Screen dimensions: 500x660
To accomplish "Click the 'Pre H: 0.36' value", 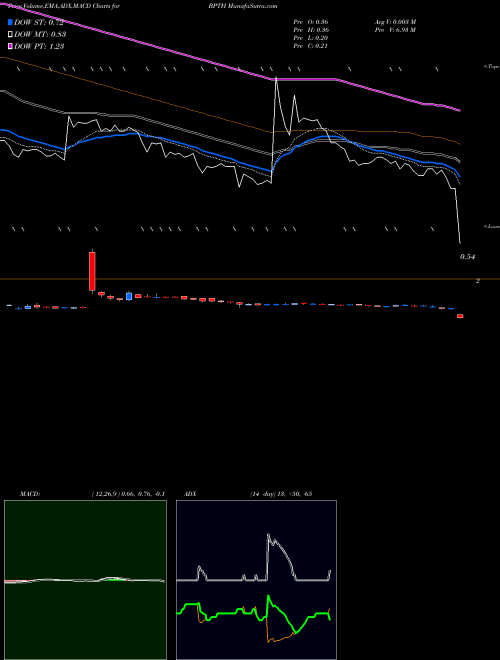I will point(311,30).
